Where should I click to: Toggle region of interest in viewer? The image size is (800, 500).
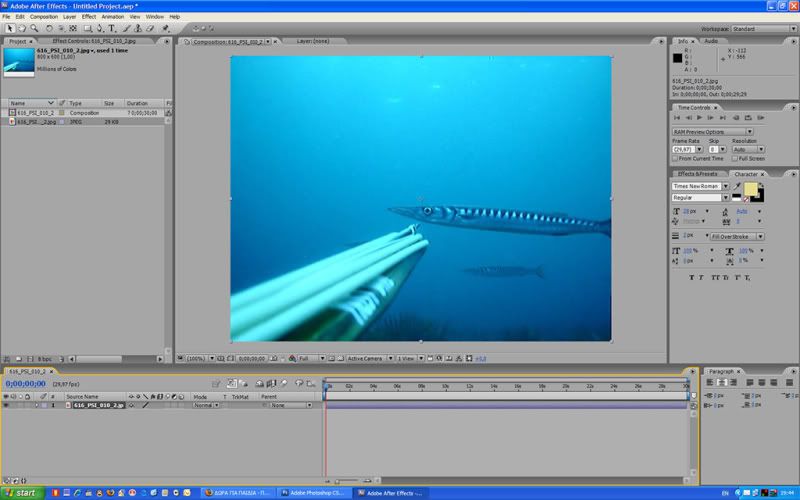coord(331,359)
